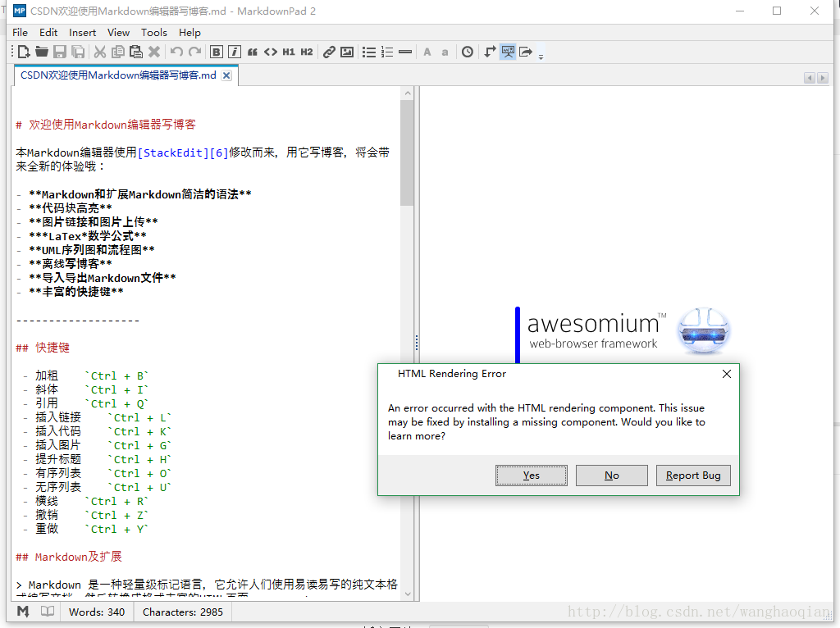
Task: Open the Tools menu
Action: [x=154, y=32]
